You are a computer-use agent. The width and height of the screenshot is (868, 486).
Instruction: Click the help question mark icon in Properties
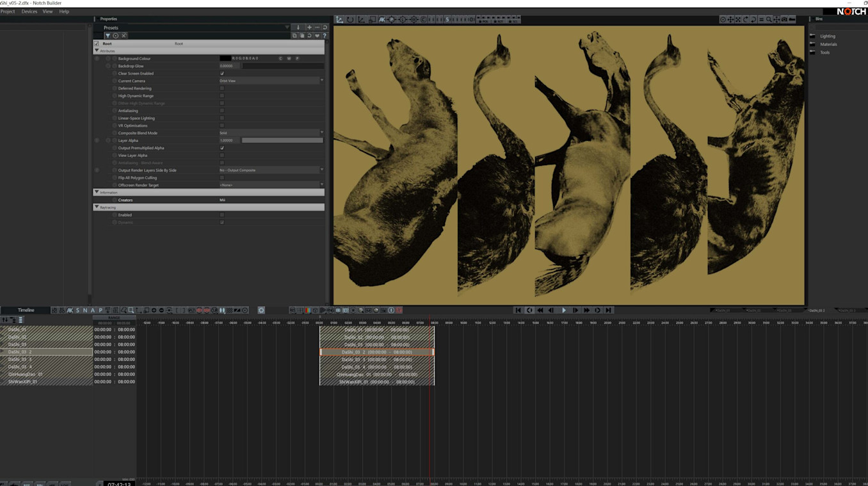[325, 36]
